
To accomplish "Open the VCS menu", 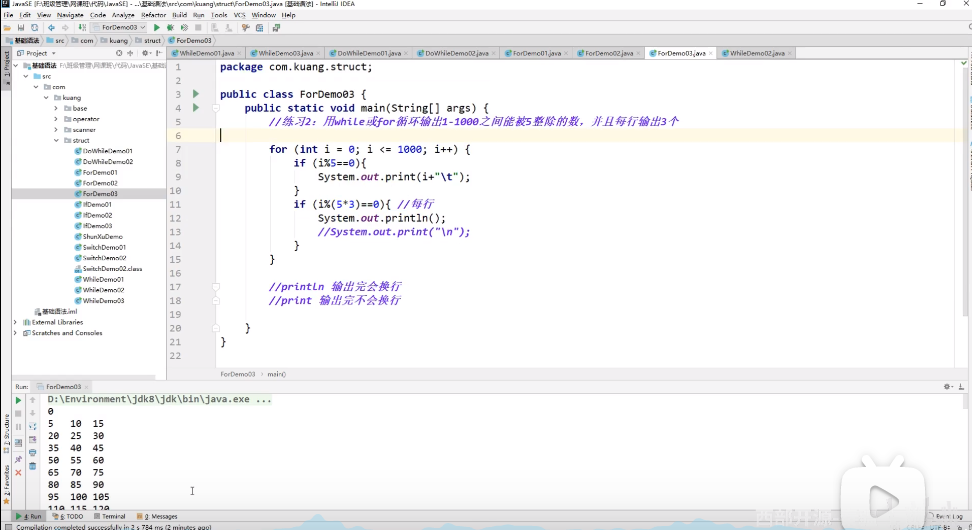I will (x=239, y=15).
